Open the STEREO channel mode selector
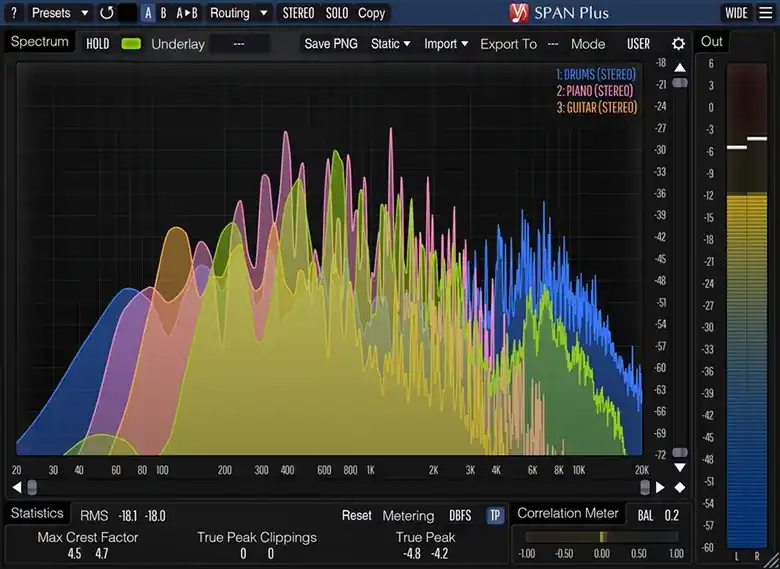780x569 pixels. click(298, 13)
